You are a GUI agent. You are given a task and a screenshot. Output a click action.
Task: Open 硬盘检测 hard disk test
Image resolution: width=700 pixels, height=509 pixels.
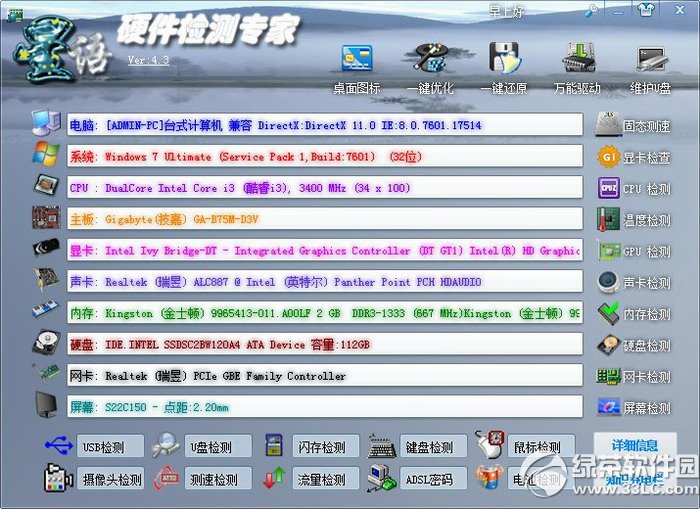(633, 345)
